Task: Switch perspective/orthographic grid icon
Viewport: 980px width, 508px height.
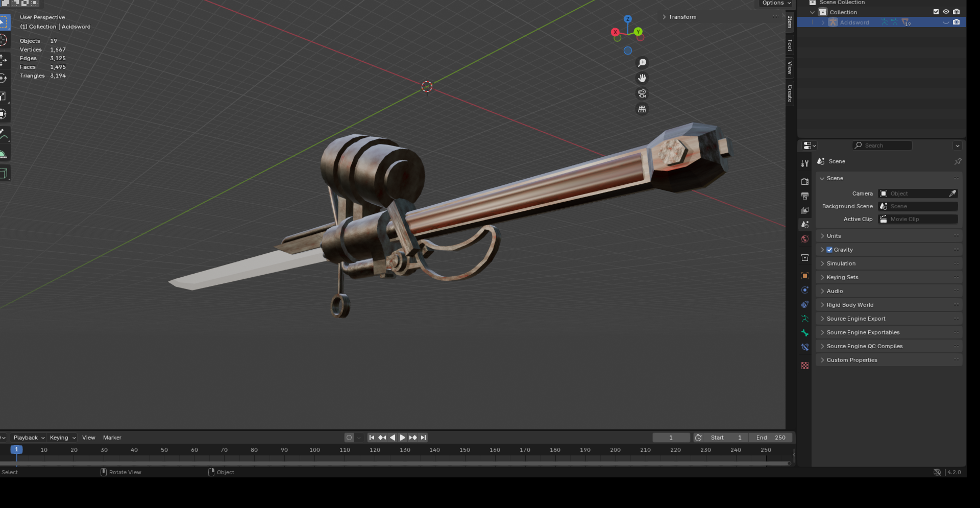Action: pyautogui.click(x=642, y=109)
